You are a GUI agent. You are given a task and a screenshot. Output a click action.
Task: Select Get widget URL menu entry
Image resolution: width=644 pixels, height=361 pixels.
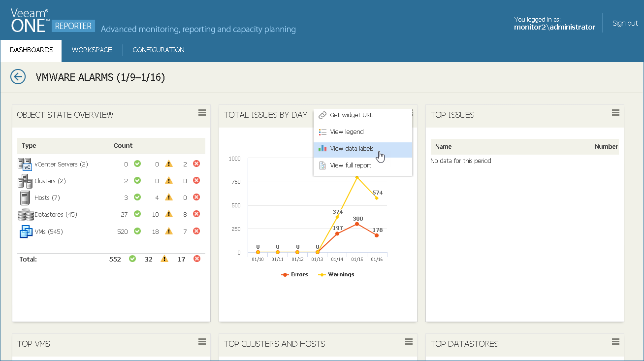[x=351, y=115]
